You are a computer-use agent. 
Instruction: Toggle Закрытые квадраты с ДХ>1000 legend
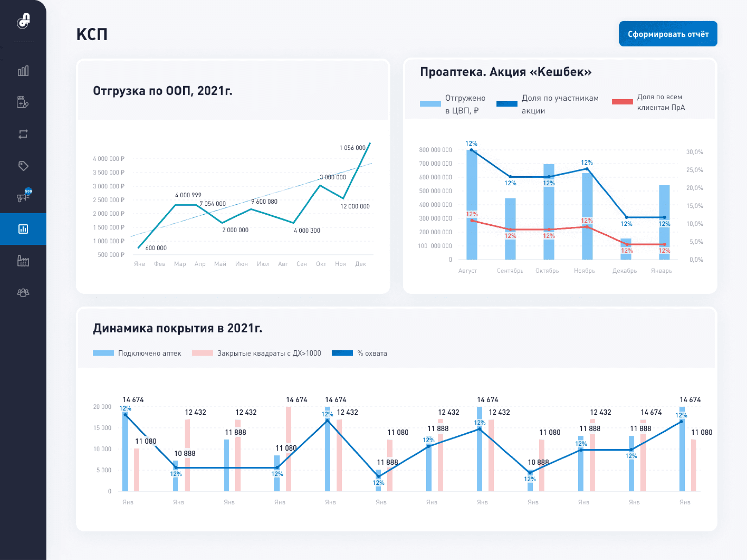(269, 353)
